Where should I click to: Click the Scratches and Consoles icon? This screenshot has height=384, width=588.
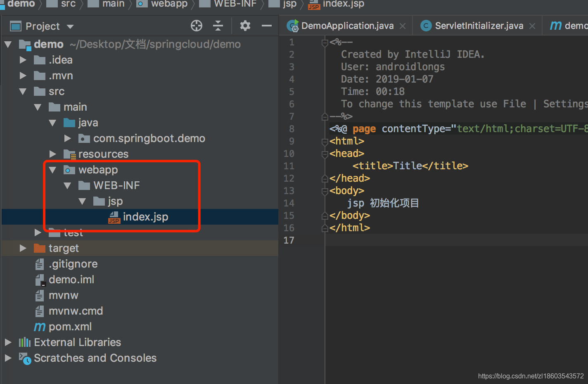coord(24,358)
